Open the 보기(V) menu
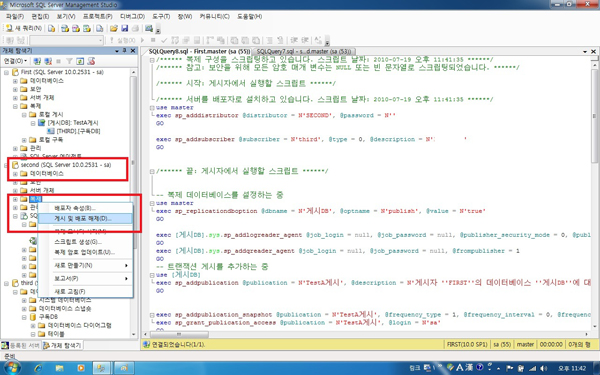 [66, 16]
